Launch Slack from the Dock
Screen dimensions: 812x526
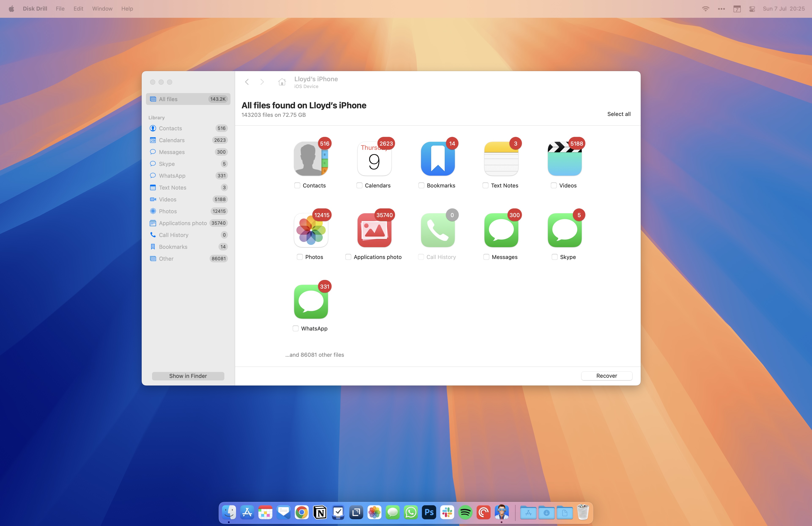coord(447,512)
